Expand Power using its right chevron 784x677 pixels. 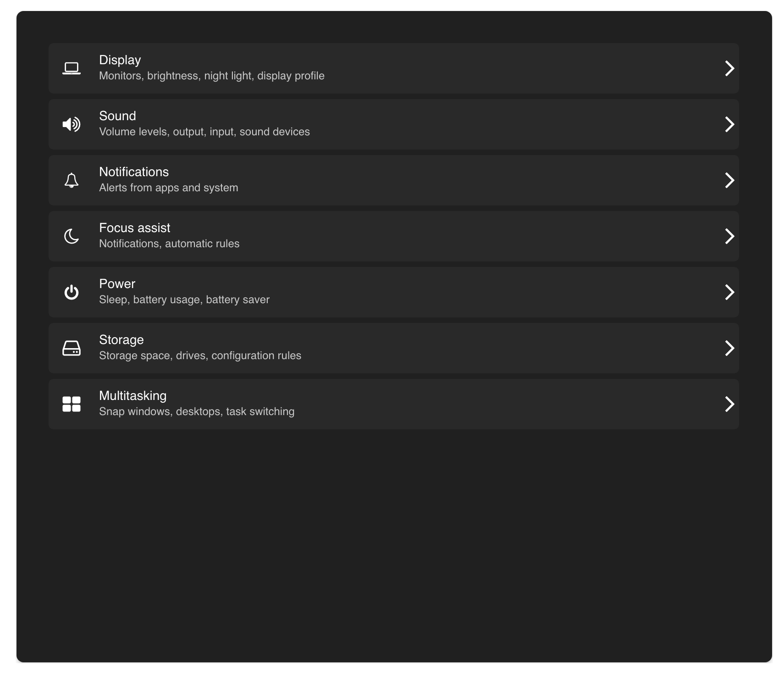point(729,292)
